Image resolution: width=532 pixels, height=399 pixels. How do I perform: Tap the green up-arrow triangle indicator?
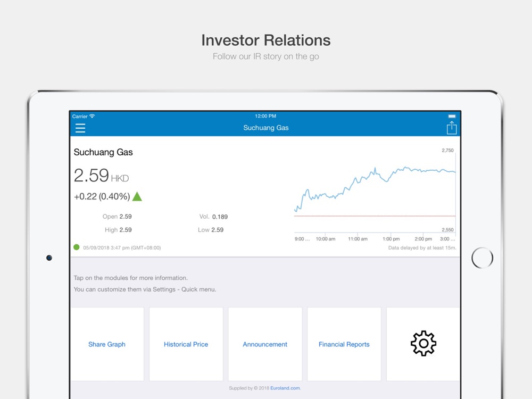[x=137, y=196]
